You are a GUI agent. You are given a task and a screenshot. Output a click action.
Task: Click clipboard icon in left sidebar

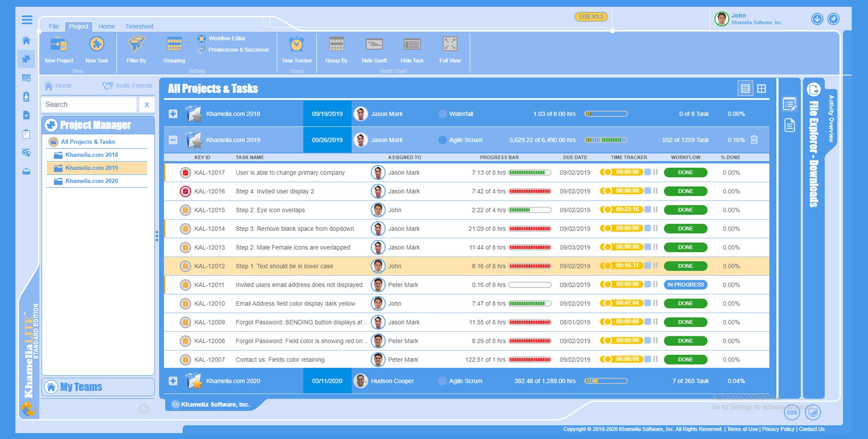coord(26,134)
